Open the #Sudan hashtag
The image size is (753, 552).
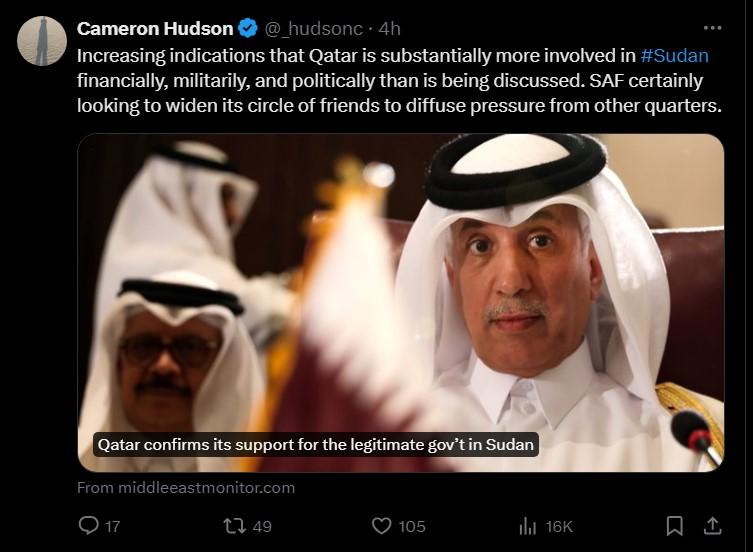tap(674, 56)
